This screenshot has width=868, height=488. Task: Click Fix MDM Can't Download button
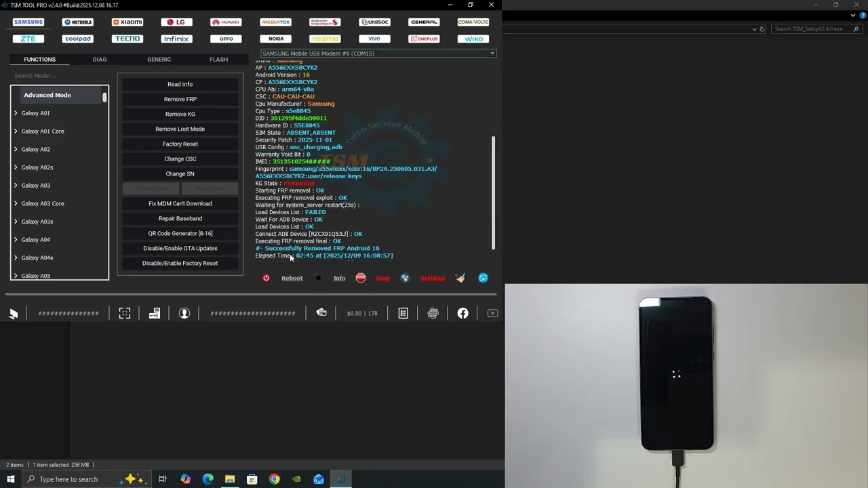[180, 203]
